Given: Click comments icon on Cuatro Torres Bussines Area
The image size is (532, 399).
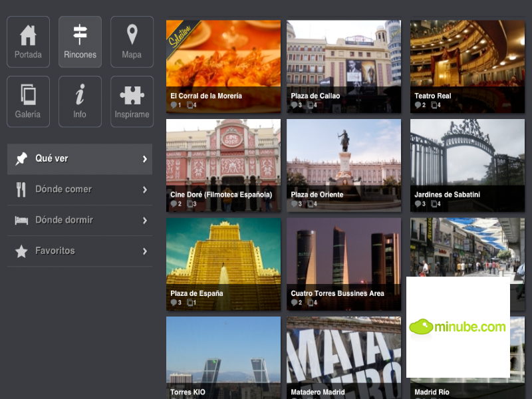Looking at the screenshot, I should (x=294, y=303).
